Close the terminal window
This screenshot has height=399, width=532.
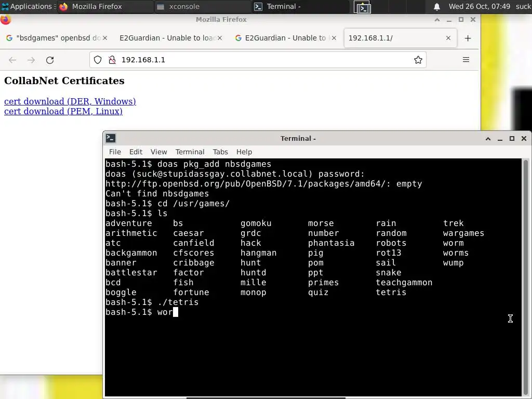coord(524,138)
